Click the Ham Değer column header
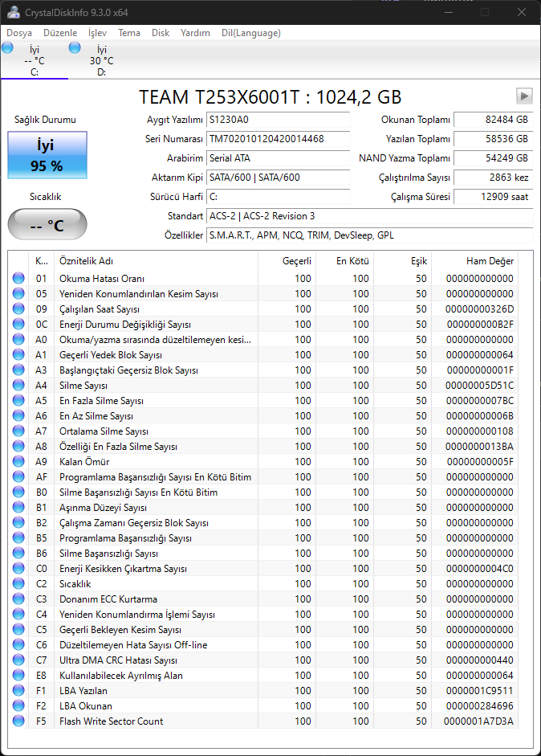 coord(474,261)
